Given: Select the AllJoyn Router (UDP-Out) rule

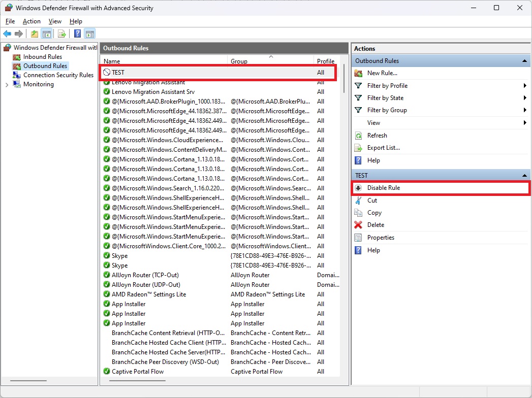Looking at the screenshot, I should tap(220, 285).
